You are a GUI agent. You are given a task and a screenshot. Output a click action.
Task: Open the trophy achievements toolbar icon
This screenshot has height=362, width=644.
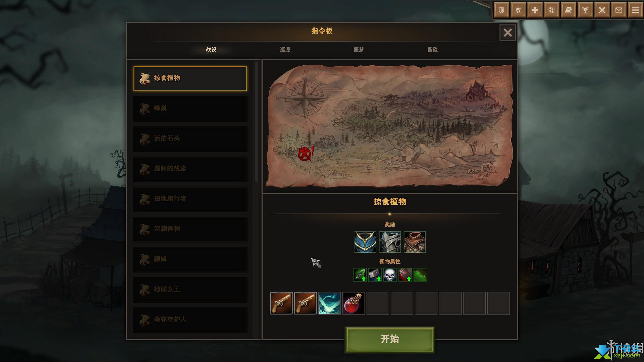(x=585, y=10)
